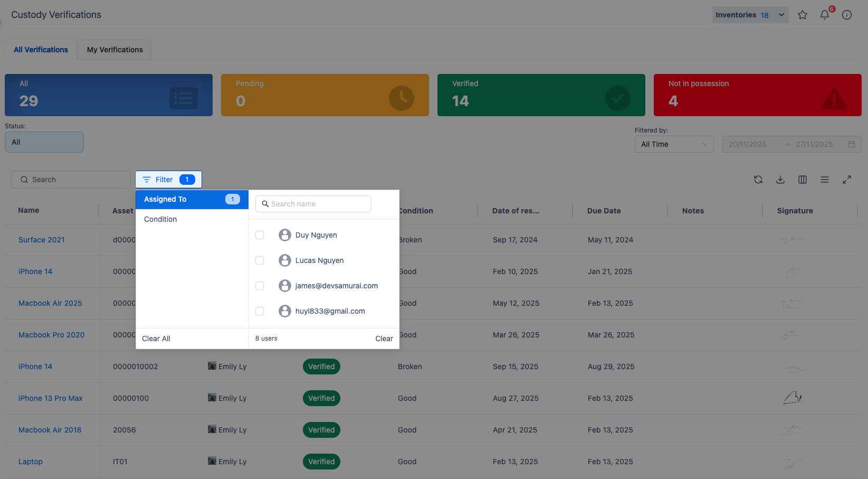This screenshot has height=479, width=868.
Task: Open the column settings icon
Action: (x=803, y=180)
